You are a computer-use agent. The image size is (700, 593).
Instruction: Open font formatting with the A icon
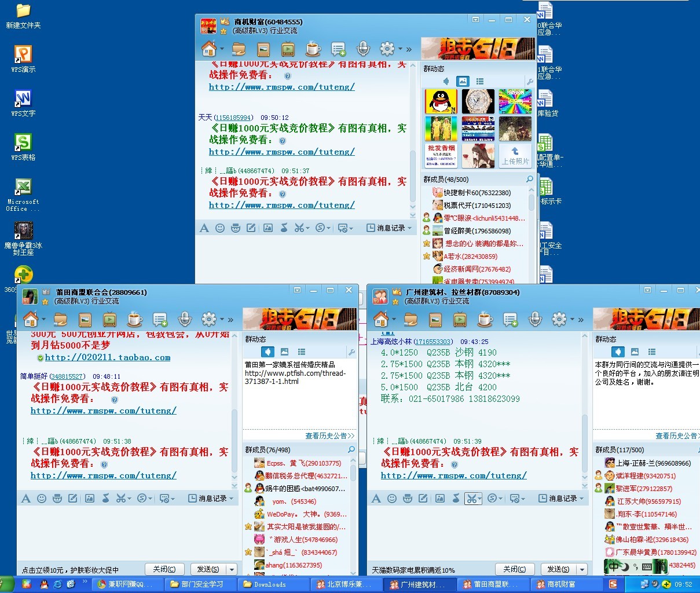pos(204,228)
